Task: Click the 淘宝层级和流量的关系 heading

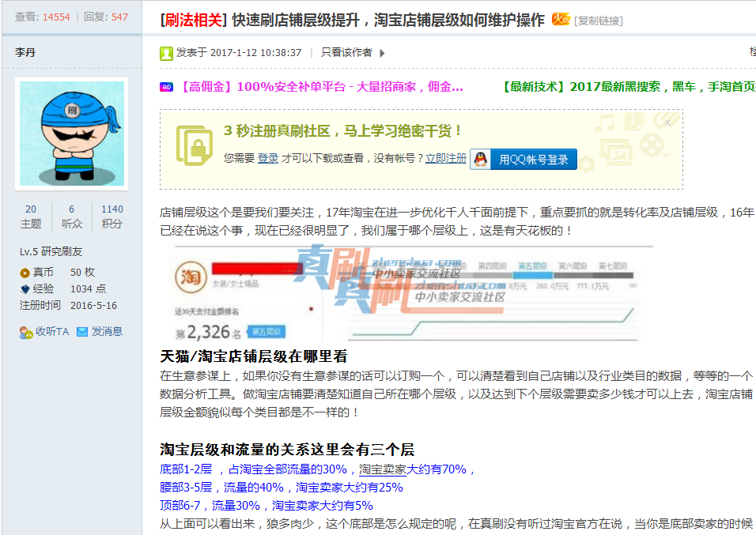Action: tap(287, 450)
